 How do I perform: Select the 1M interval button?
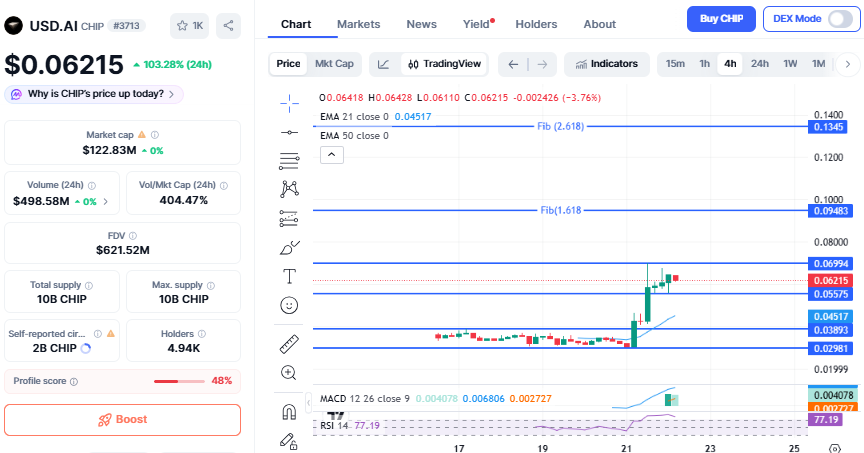pos(818,64)
